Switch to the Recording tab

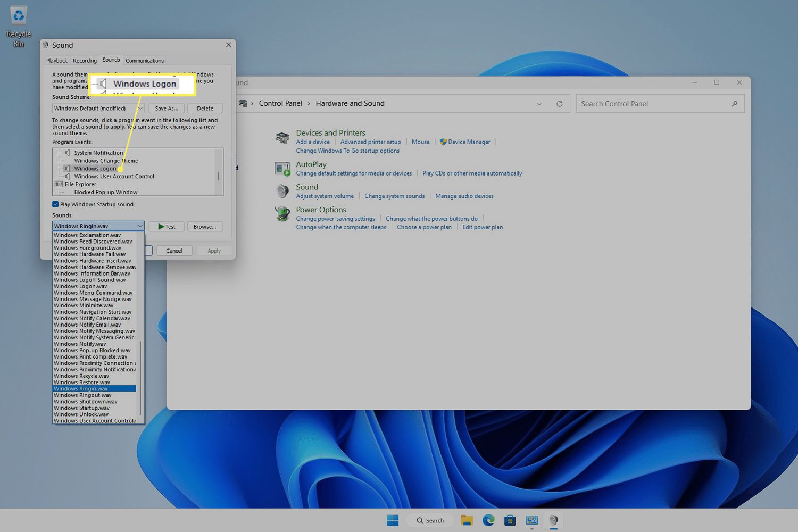(x=85, y=61)
